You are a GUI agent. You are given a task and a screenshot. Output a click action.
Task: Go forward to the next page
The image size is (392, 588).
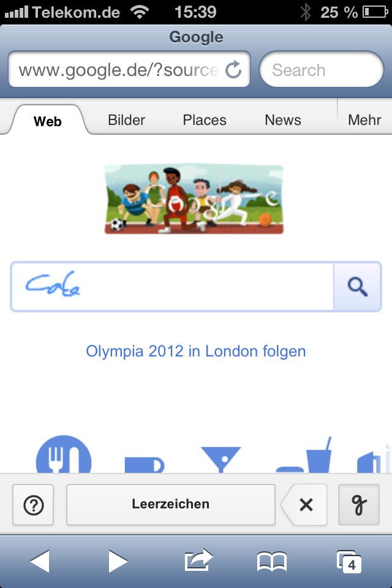[x=118, y=560]
